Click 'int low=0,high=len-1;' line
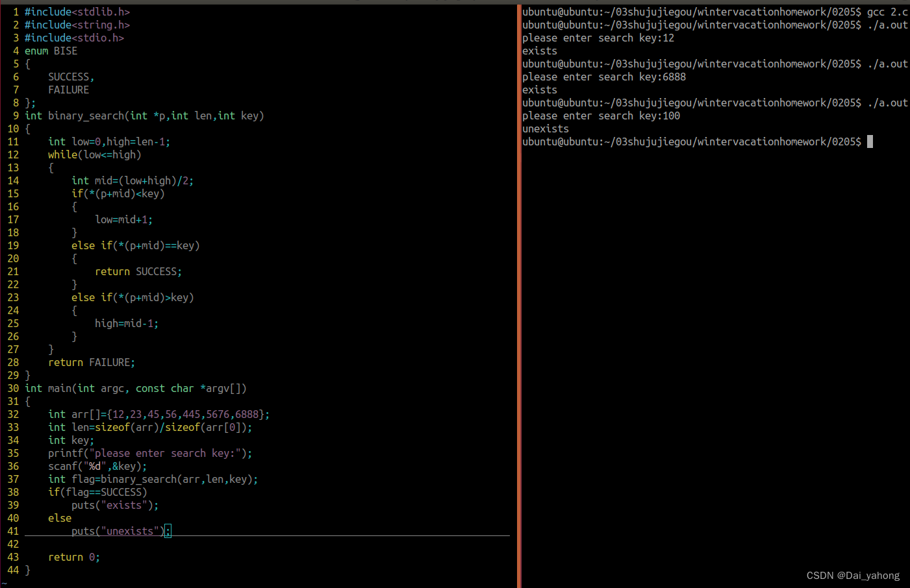Image resolution: width=910 pixels, height=588 pixels. [x=109, y=141]
